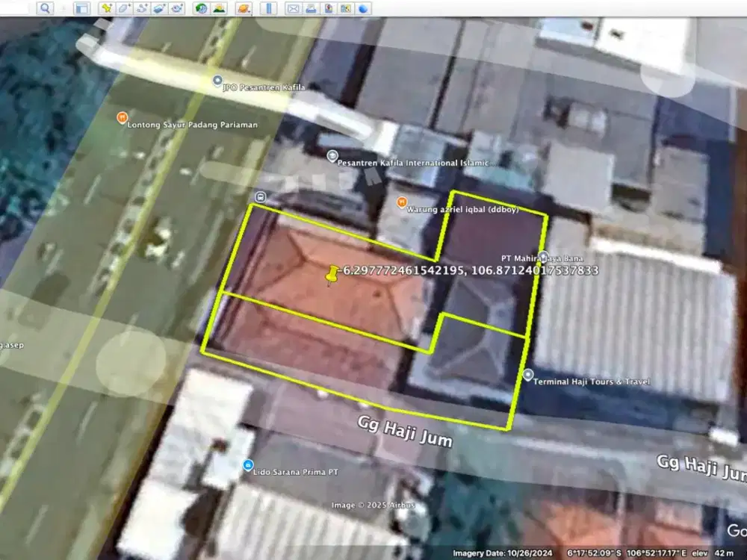Click the Search magnifier button

pos(45,8)
